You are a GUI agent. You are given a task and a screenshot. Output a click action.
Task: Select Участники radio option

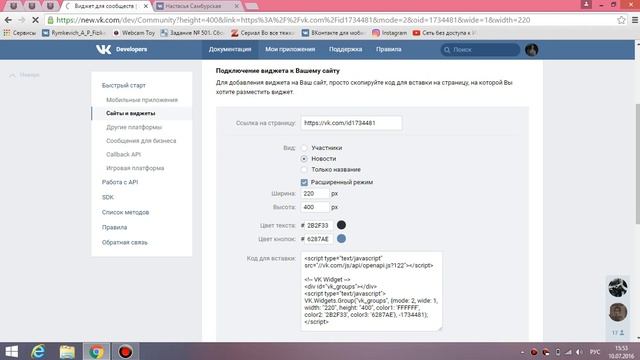[x=304, y=148]
